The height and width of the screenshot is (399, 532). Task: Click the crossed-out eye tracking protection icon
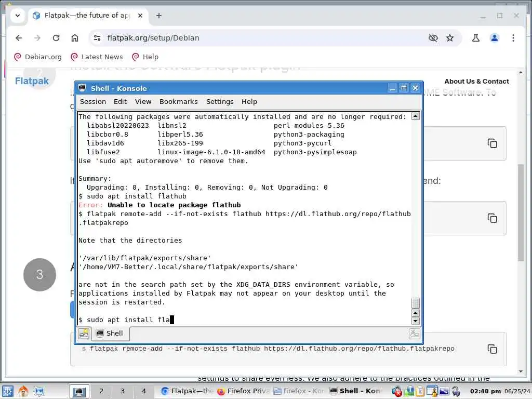pyautogui.click(x=433, y=38)
